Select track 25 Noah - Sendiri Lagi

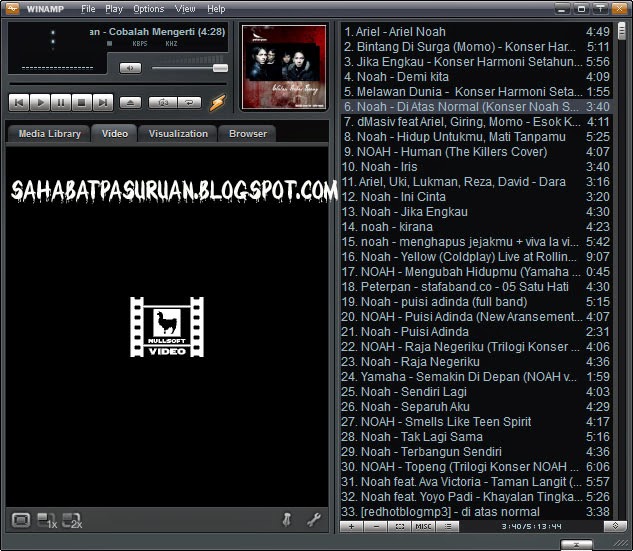[477, 392]
